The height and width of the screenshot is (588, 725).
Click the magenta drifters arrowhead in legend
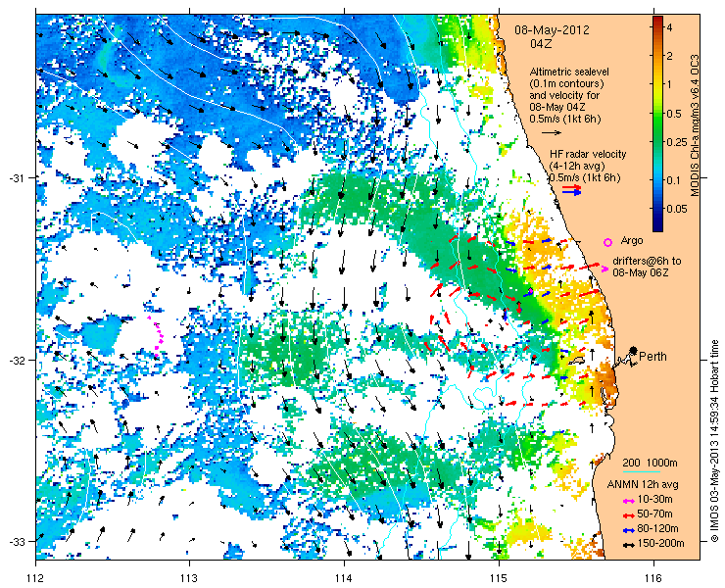(x=604, y=269)
